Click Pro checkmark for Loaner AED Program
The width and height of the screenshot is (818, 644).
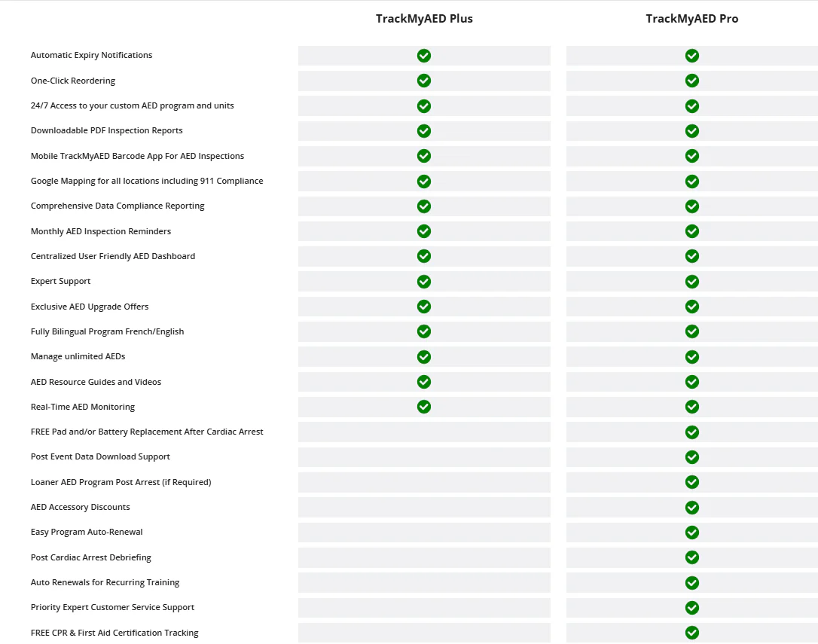point(691,482)
